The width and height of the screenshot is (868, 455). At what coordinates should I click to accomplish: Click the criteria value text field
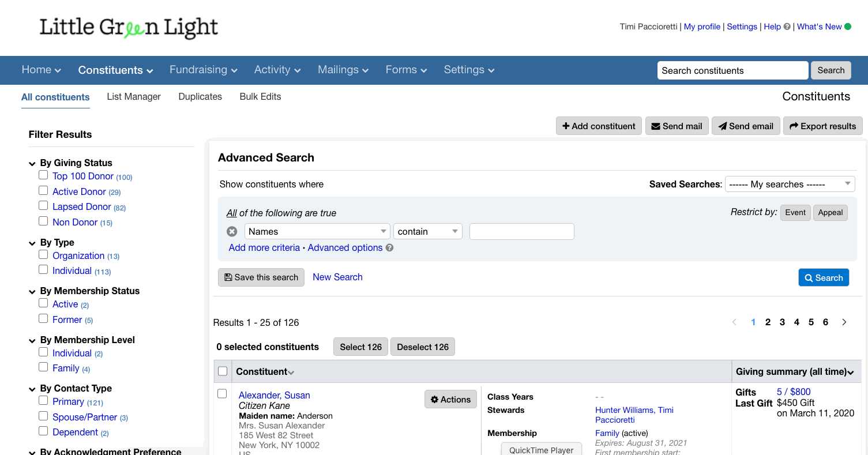tap(521, 231)
